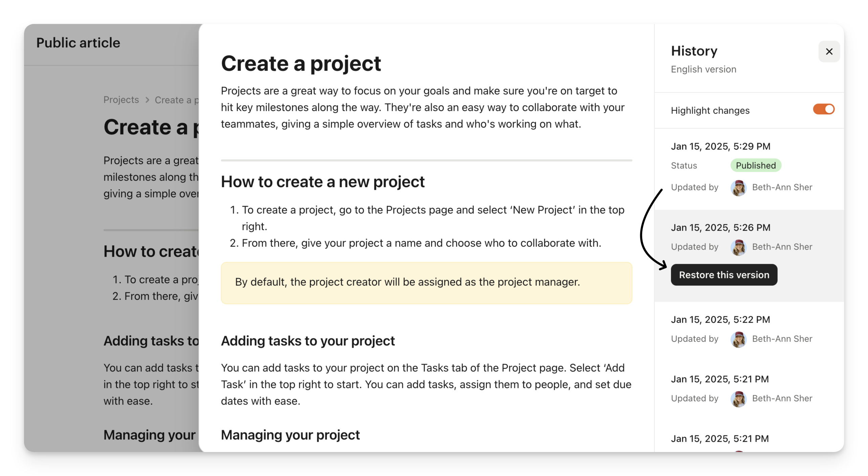Image resolution: width=868 pixels, height=476 pixels.
Task: Click the Public article header label
Action: (78, 43)
